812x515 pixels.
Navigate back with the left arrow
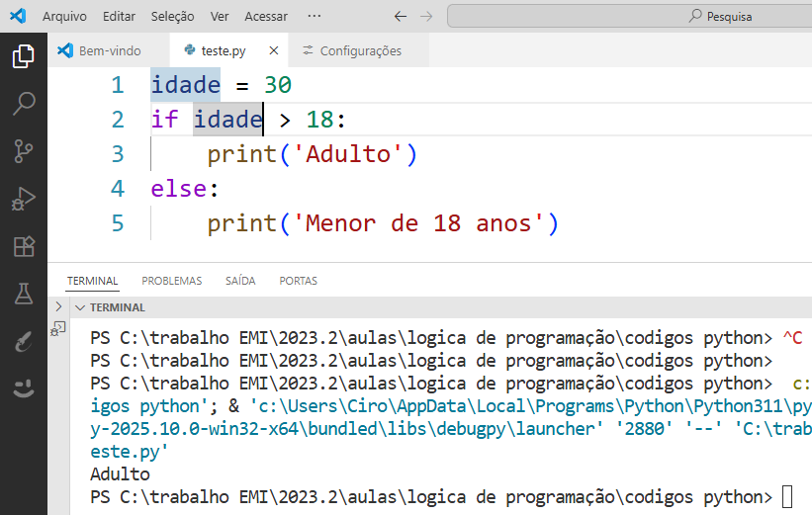pyautogui.click(x=400, y=17)
